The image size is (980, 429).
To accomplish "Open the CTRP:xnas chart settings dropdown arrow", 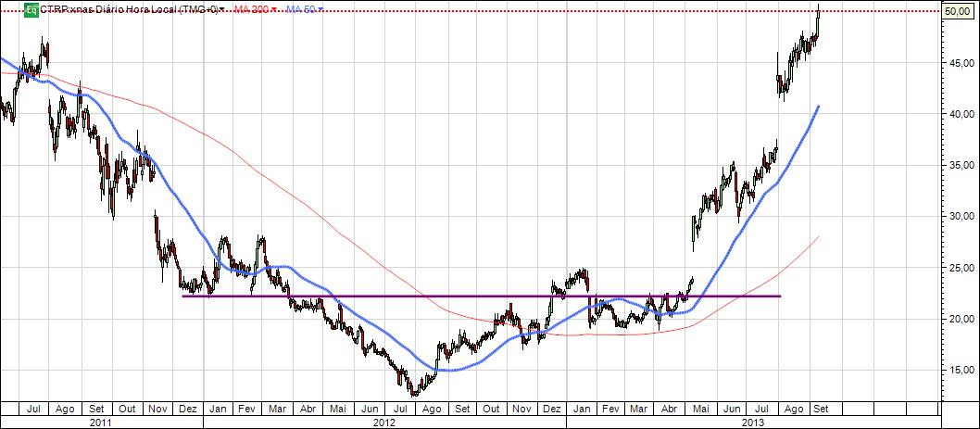I will click(222, 9).
